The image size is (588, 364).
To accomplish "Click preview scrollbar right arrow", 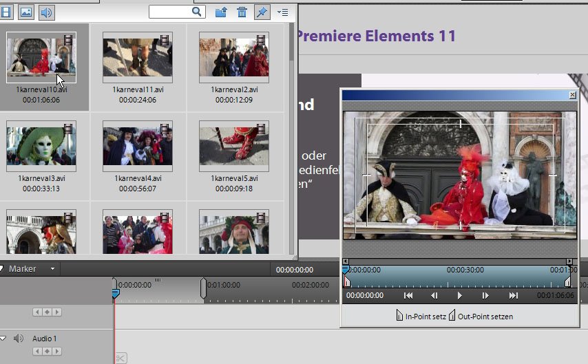I will click(569, 261).
